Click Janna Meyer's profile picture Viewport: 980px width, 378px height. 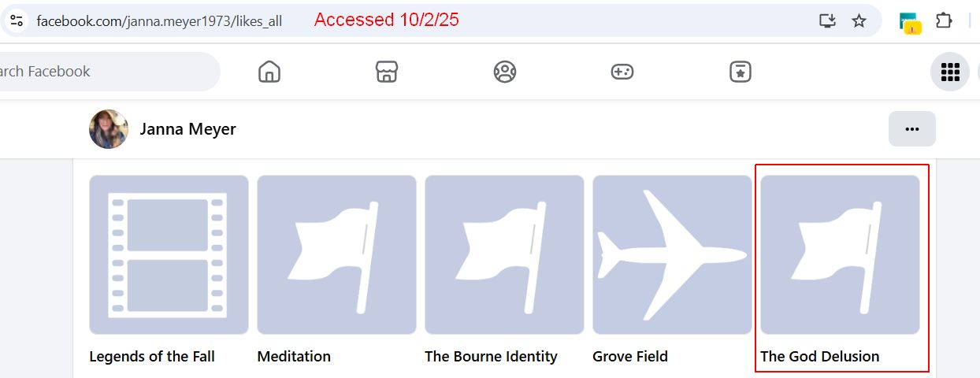(x=109, y=129)
